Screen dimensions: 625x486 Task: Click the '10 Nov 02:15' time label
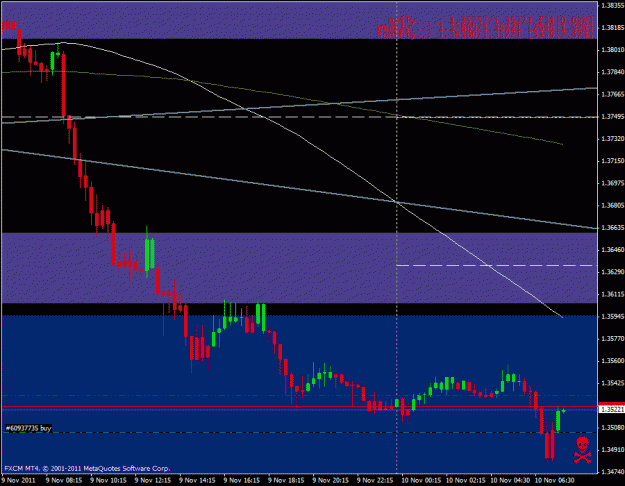point(466,480)
